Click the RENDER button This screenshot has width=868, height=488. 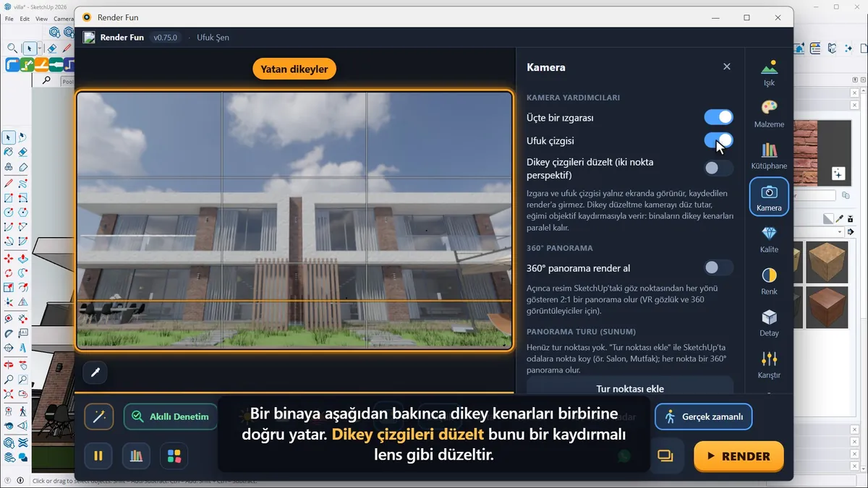739,456
